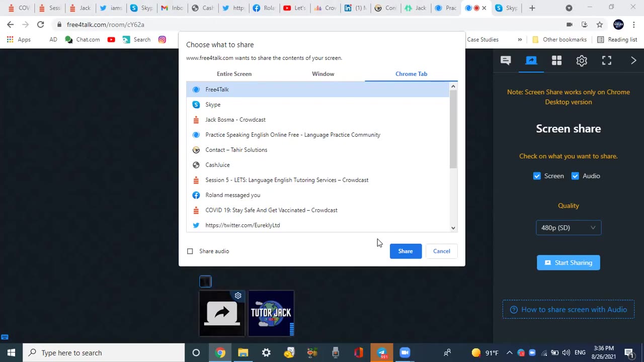The width and height of the screenshot is (644, 362).
Task: Open tab search dropdown arrow
Action: coord(569,8)
